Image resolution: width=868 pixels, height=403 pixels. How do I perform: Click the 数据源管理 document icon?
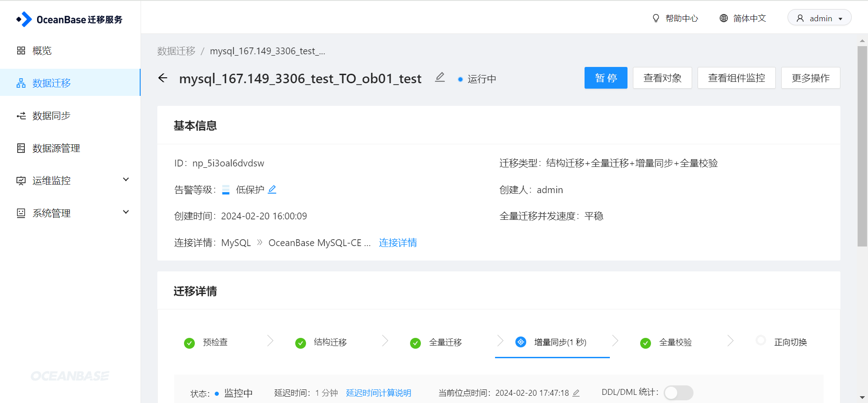[21, 148]
